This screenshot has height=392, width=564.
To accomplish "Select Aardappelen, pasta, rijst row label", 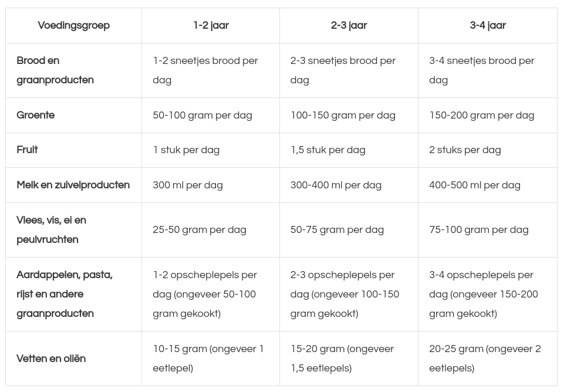I will (x=65, y=294).
